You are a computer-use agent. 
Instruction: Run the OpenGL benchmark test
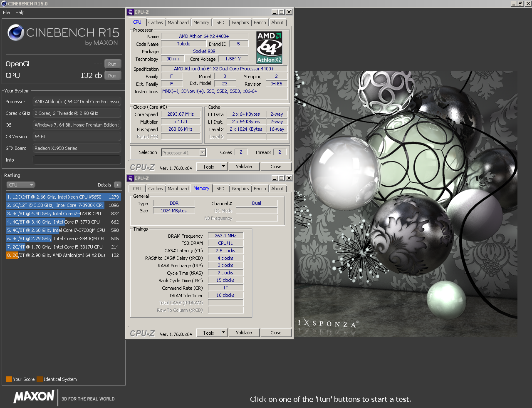click(112, 64)
